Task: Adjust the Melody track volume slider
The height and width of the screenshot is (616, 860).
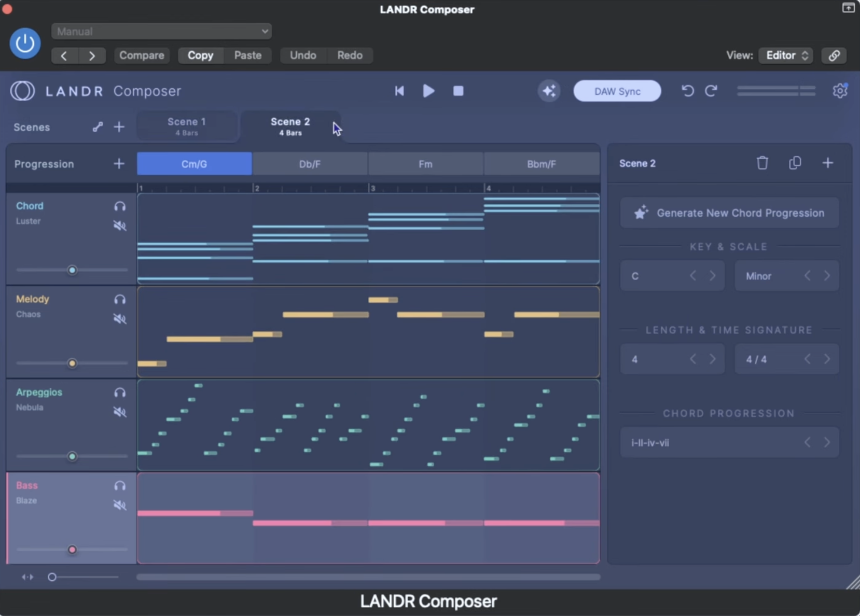Action: [72, 363]
